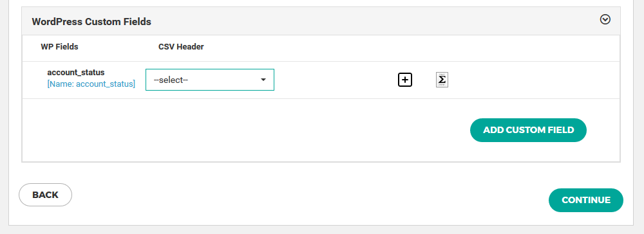This screenshot has height=234, width=644.
Task: Click the plus static-value icon for account_status
Action: coord(405,80)
